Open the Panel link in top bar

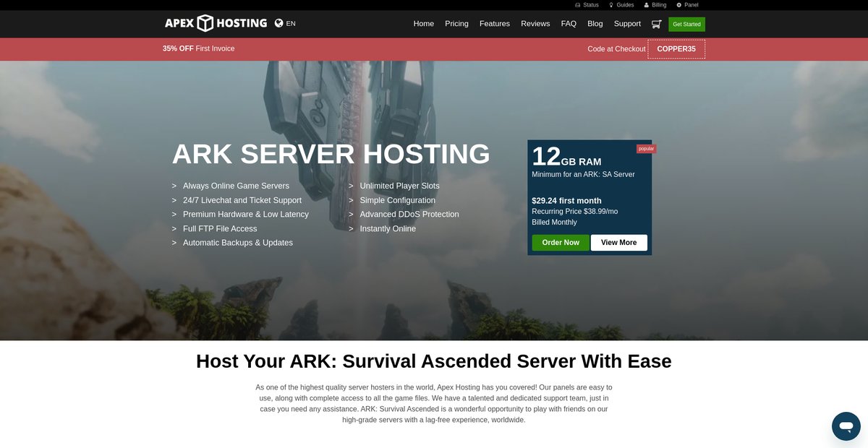(692, 5)
